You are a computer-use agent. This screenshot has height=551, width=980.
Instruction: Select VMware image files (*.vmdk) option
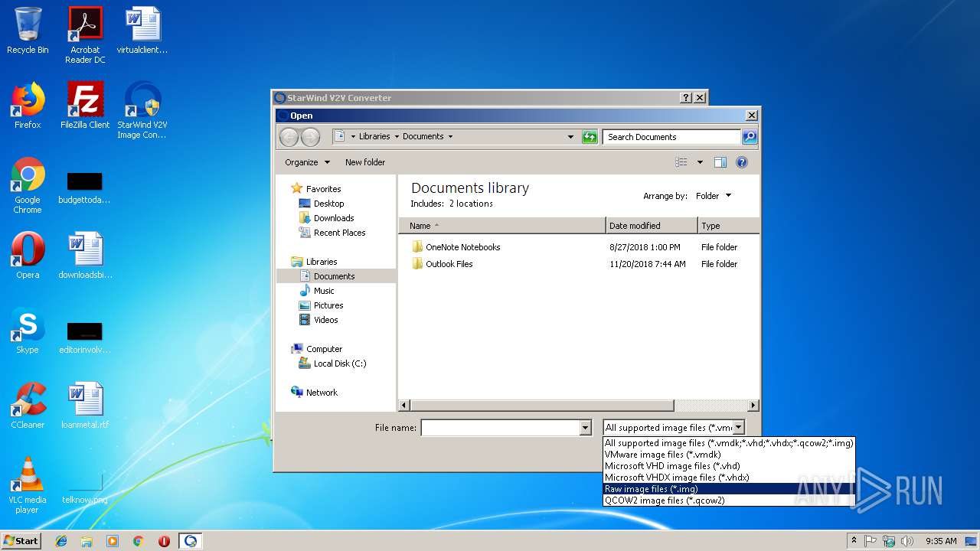(729, 455)
